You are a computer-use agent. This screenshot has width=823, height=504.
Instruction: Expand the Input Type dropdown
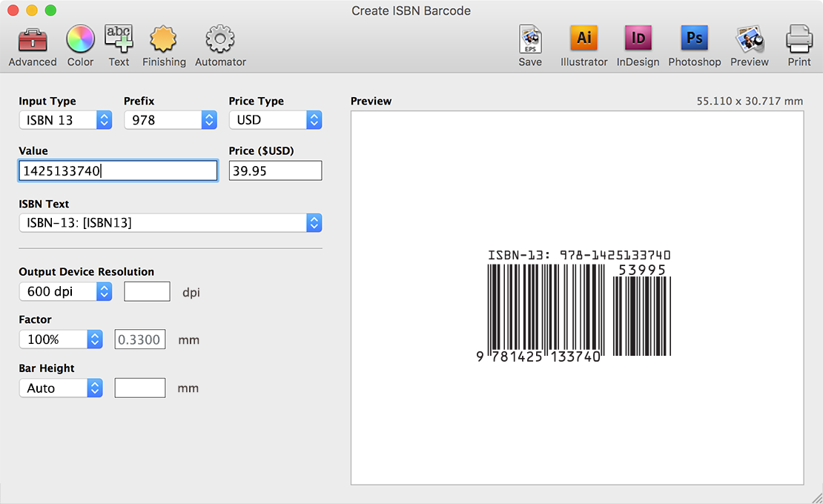65,120
